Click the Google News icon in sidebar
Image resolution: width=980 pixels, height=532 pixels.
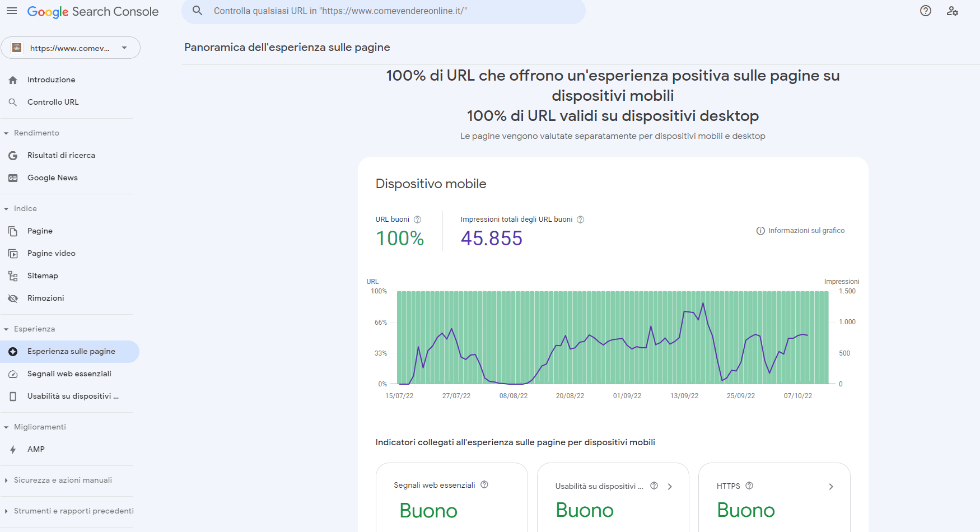coord(13,178)
